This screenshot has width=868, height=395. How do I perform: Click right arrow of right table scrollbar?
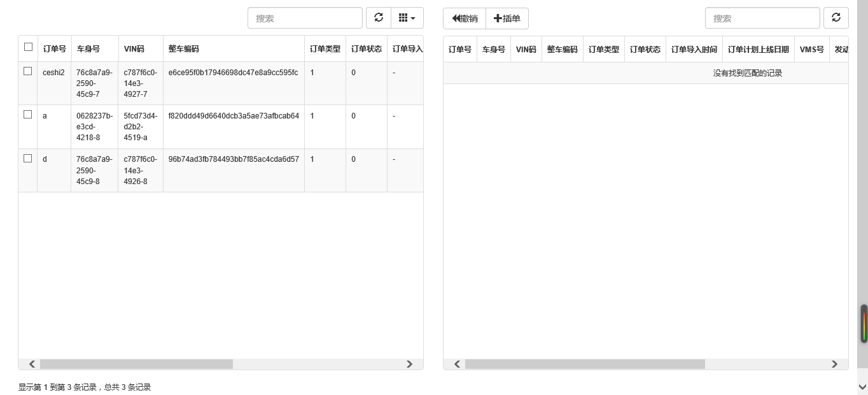(x=834, y=364)
